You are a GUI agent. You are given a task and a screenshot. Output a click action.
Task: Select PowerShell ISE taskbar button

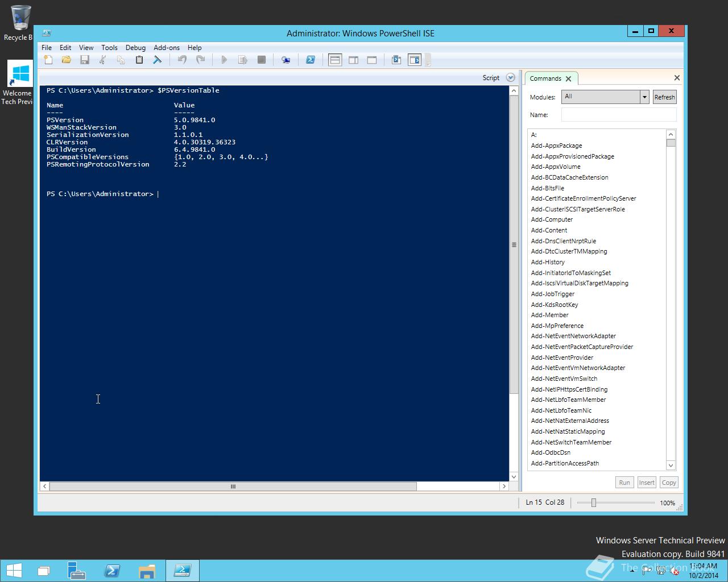pyautogui.click(x=182, y=571)
